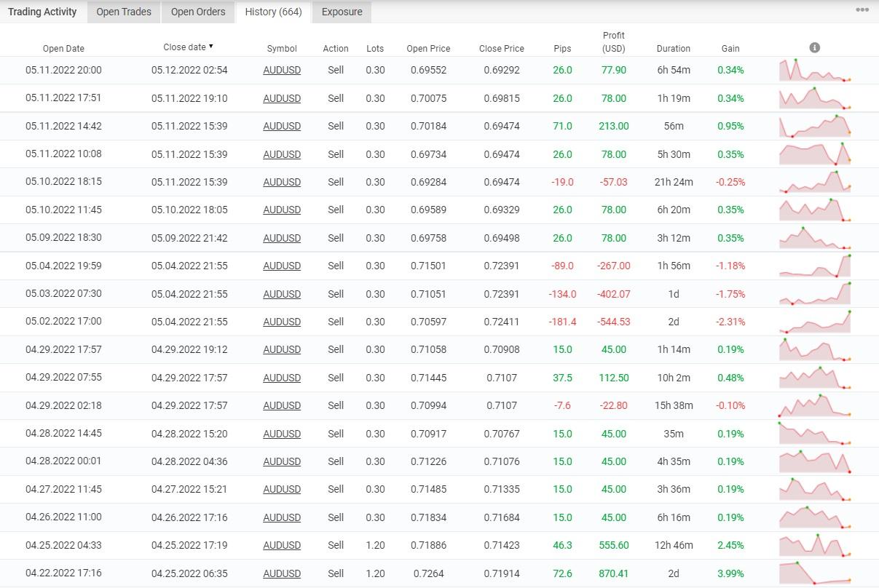The height and width of the screenshot is (588, 879).
Task: Select the Open Orders tab
Action: [x=198, y=12]
